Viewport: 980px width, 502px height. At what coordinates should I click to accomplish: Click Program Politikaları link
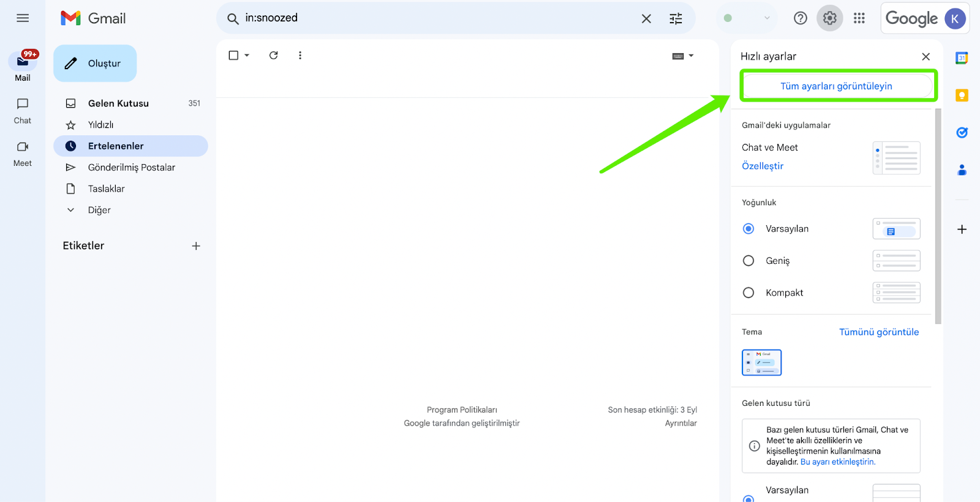click(x=462, y=410)
